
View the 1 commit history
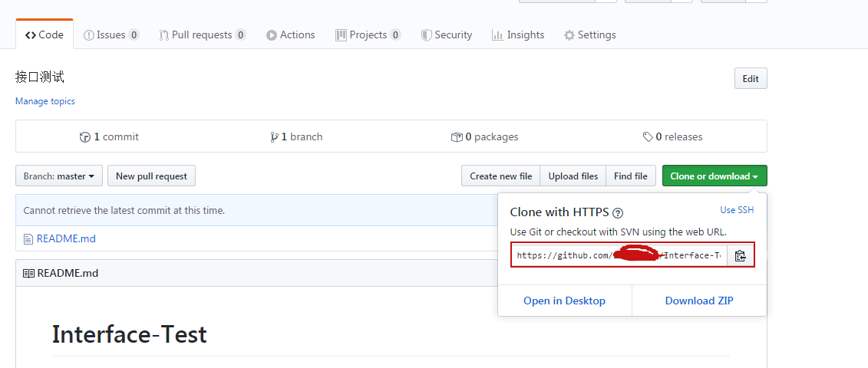coord(109,136)
